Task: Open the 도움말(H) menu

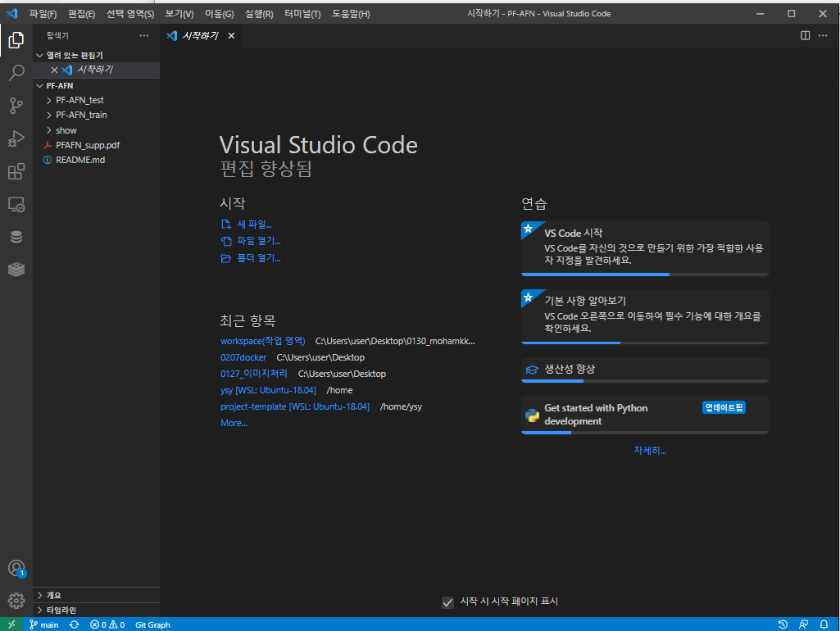Action: 351,14
